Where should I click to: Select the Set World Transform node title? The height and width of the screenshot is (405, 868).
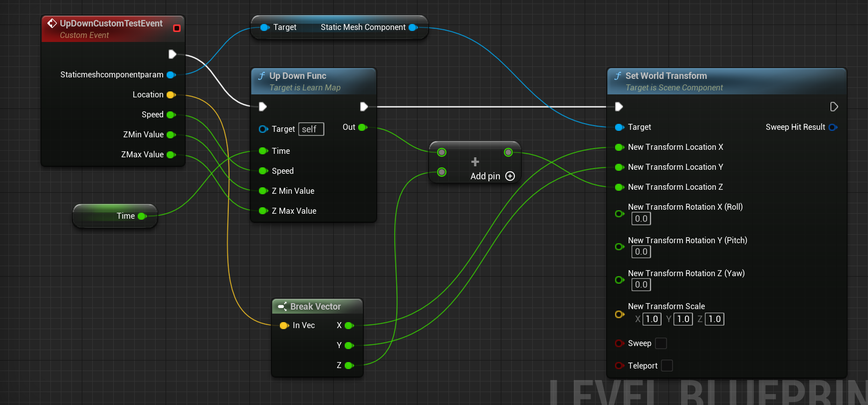(x=666, y=76)
